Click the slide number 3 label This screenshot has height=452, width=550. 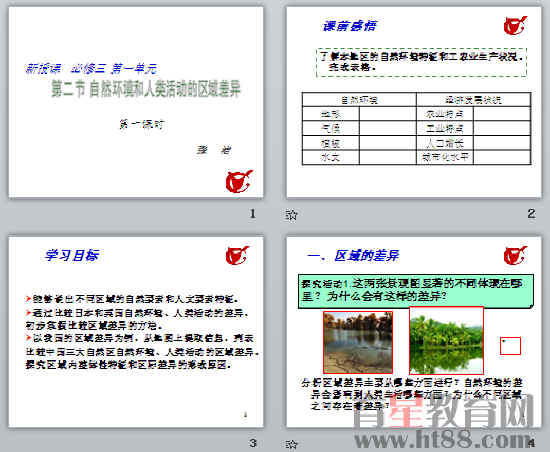[253, 443]
